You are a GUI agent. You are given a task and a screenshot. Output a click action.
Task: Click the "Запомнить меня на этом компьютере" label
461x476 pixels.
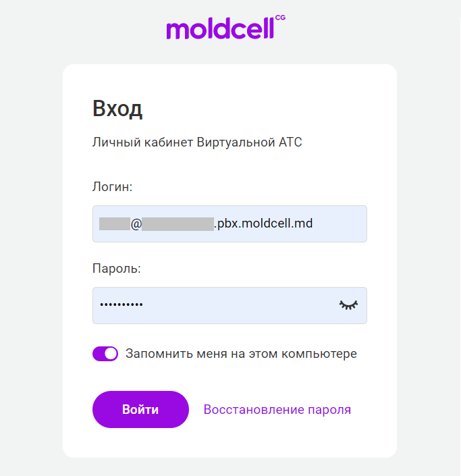pos(241,354)
